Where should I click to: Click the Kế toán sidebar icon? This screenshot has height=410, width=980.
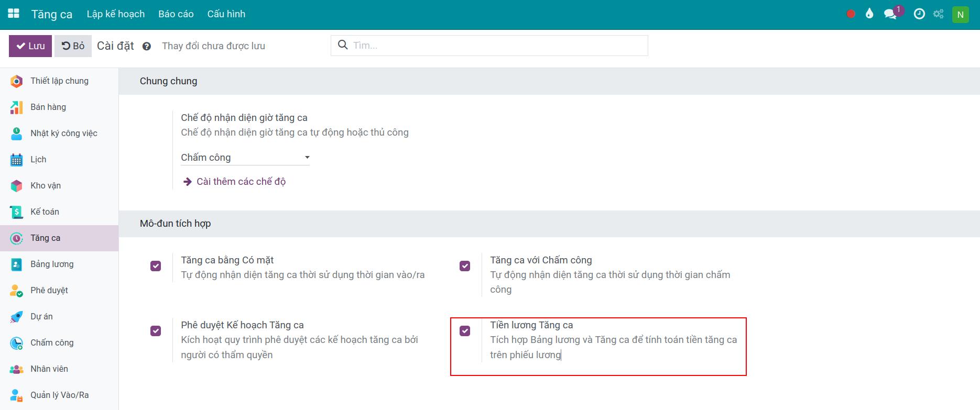point(17,212)
